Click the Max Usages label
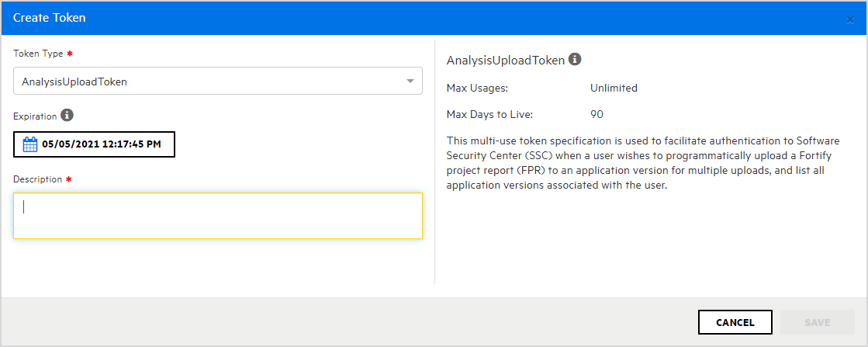 477,88
